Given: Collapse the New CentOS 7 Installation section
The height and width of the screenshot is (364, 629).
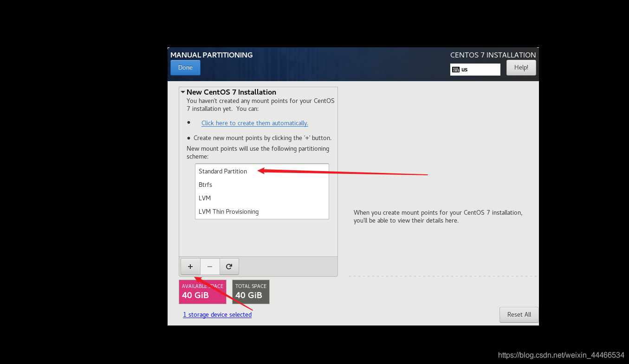Looking at the screenshot, I should 183,92.
